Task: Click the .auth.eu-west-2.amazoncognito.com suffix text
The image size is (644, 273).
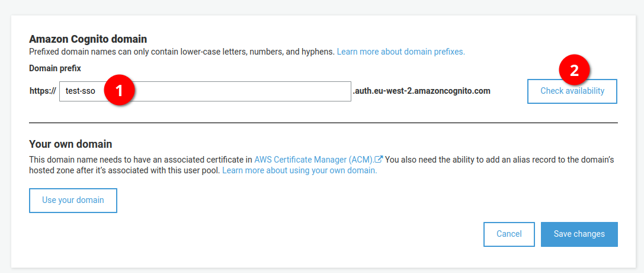Action: click(421, 91)
